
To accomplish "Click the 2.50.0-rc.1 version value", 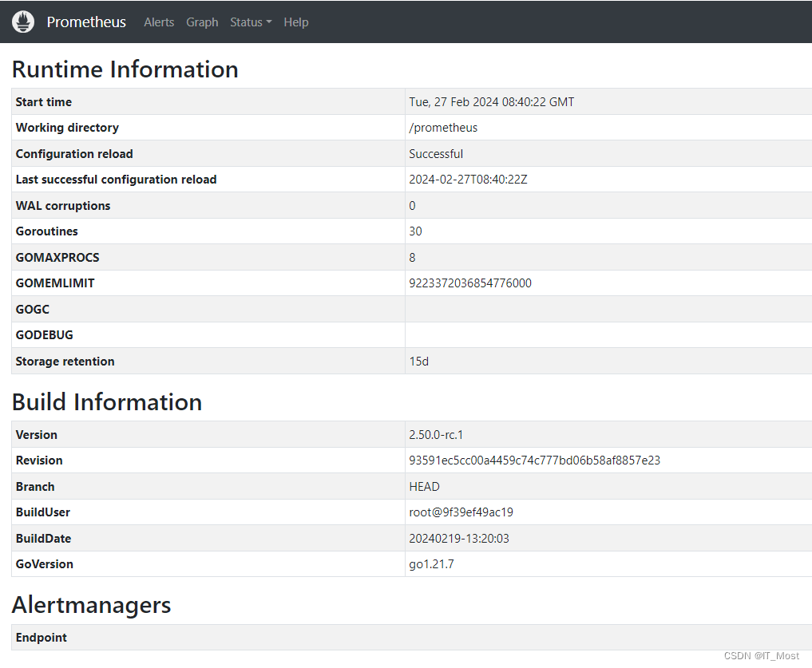I will 436,434.
